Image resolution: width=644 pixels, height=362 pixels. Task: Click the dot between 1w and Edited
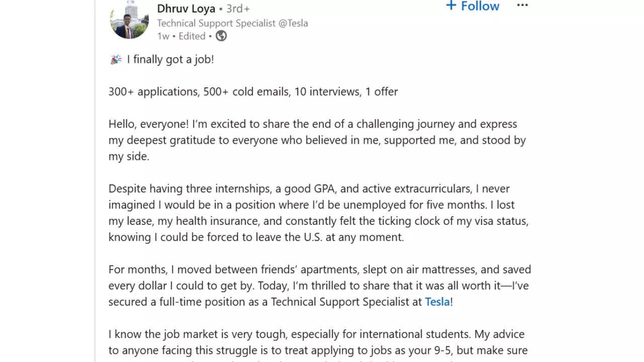coord(175,36)
